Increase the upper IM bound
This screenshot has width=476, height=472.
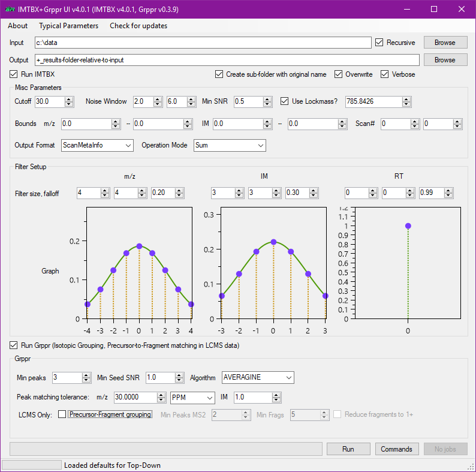(342, 121)
